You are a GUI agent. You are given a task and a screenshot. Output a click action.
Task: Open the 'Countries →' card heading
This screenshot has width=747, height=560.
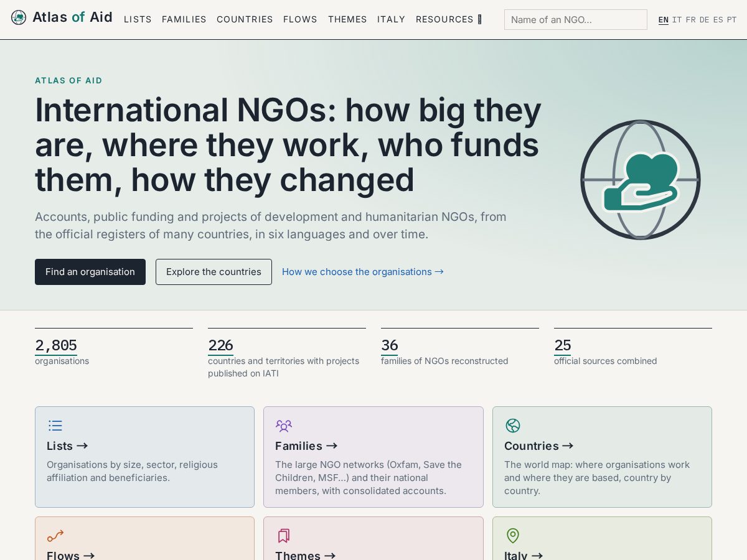coord(539,446)
